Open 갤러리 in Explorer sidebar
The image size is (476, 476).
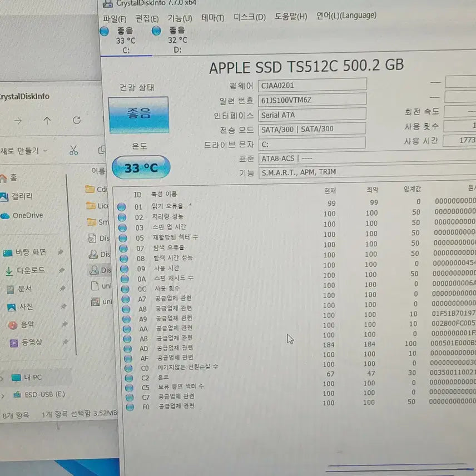[x=17, y=197]
